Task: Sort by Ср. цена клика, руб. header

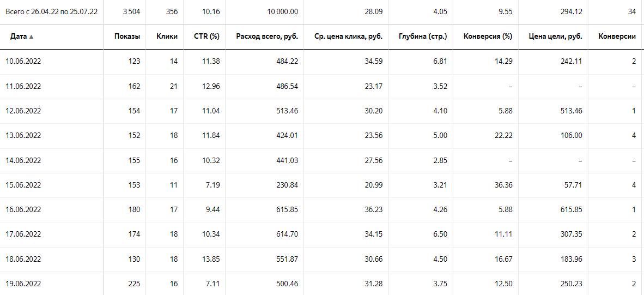Action: coord(351,37)
